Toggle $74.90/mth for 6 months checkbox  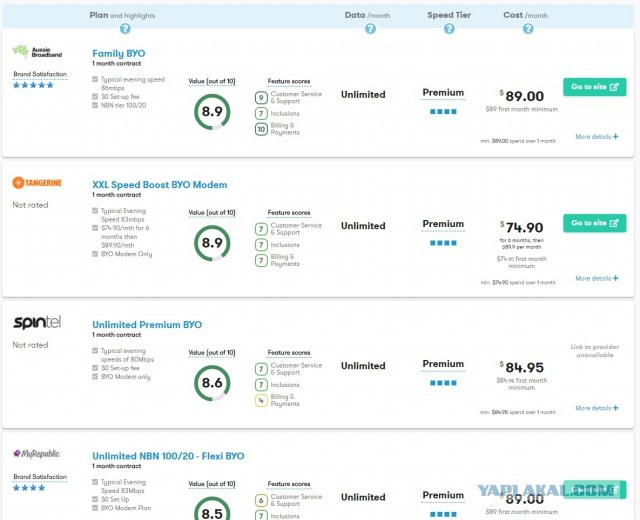[95, 228]
